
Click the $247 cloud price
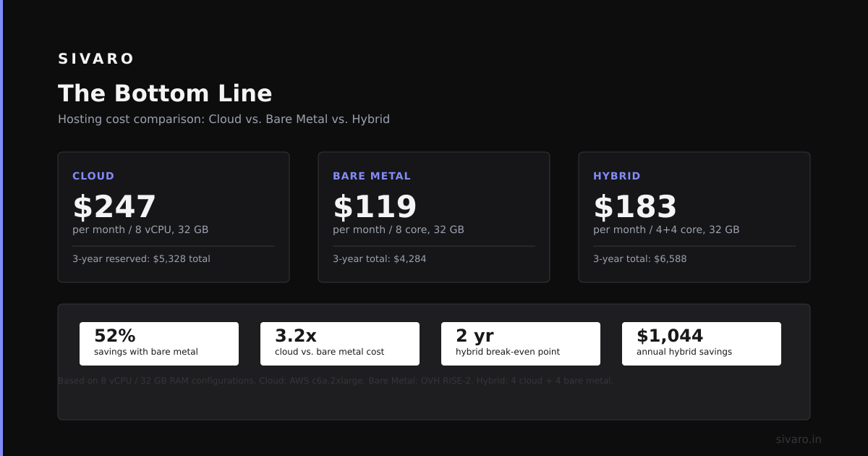[114, 206]
